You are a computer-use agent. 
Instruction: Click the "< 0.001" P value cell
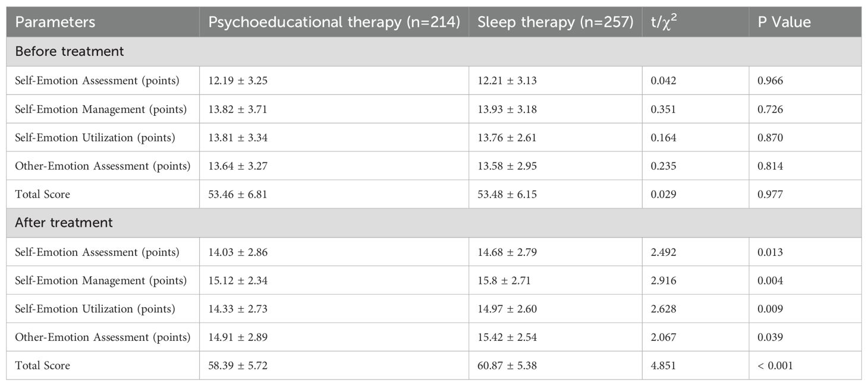[x=775, y=366]
